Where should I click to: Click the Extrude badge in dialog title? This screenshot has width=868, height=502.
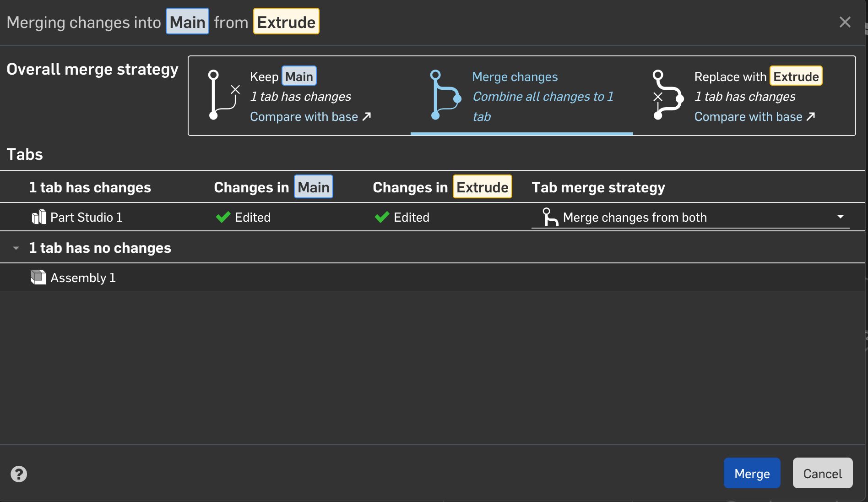click(x=286, y=22)
